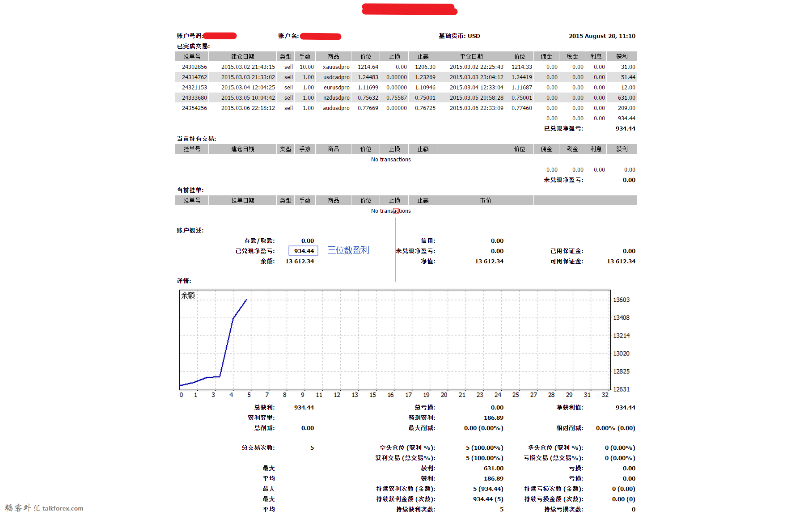
Task: Click the xauusdpro symbol cell
Action: click(336, 67)
